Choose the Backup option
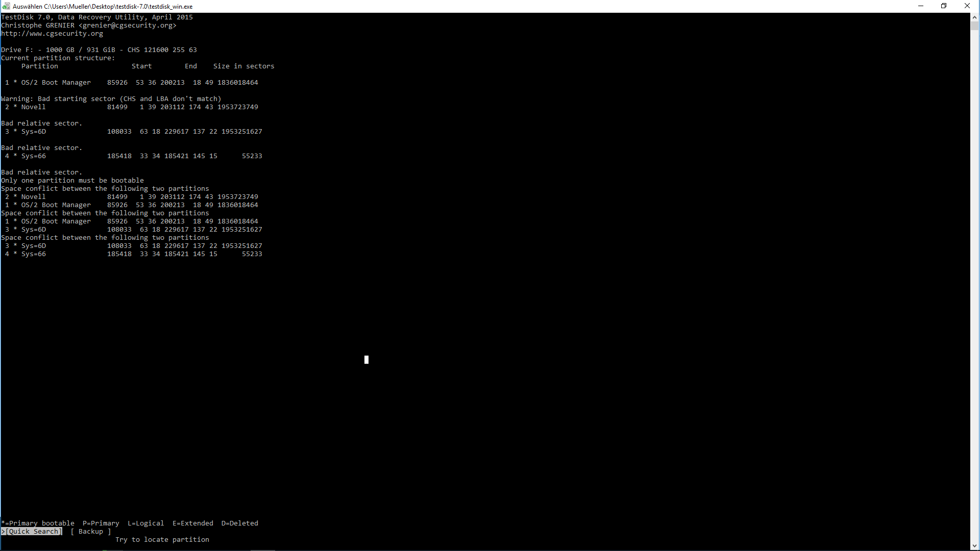Image resolution: width=980 pixels, height=551 pixels. [91, 532]
